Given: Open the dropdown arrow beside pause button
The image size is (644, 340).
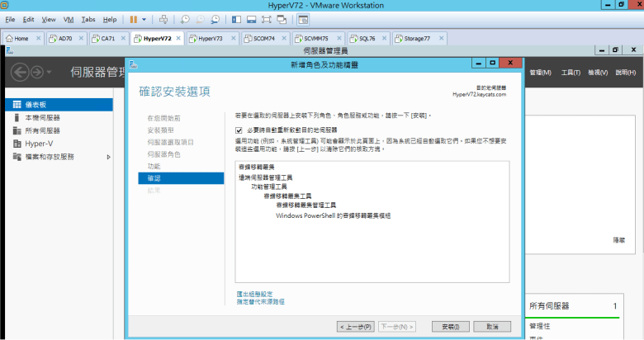Looking at the screenshot, I should [x=144, y=18].
